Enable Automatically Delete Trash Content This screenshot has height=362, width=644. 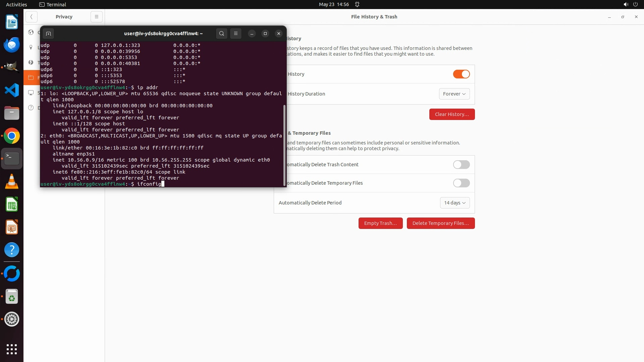tap(461, 165)
